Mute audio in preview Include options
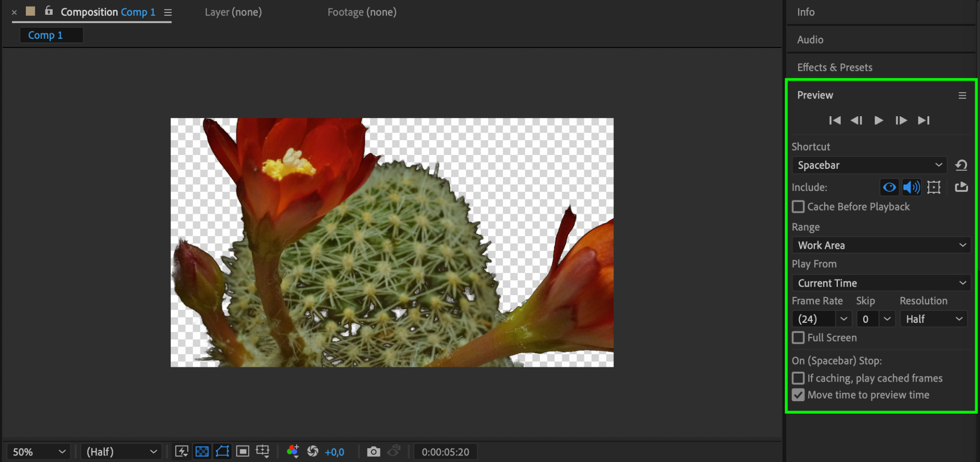 (x=911, y=187)
